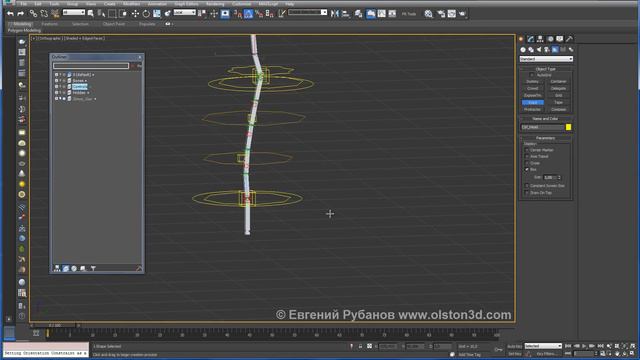
Task: Click the object name field Ctrl_Head
Action: (542, 127)
